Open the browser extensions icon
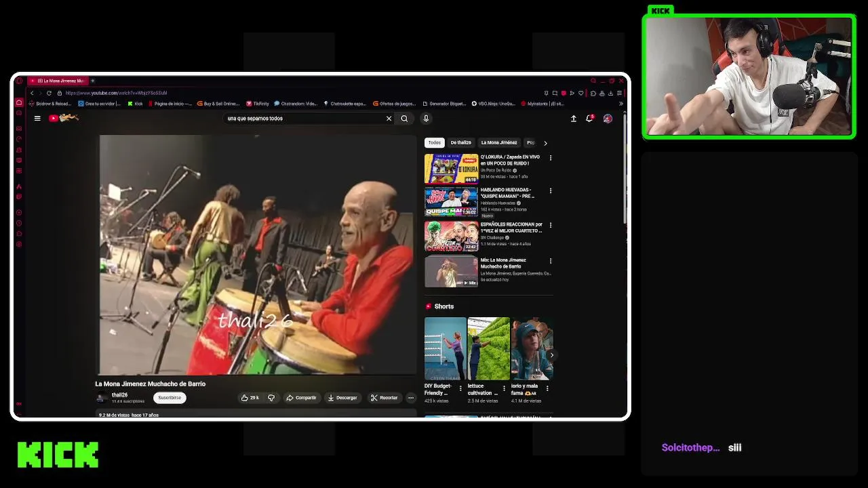 (x=593, y=93)
